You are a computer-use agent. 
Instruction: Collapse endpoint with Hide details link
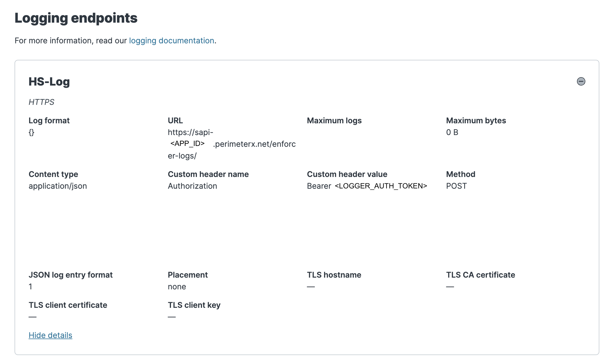coord(50,335)
